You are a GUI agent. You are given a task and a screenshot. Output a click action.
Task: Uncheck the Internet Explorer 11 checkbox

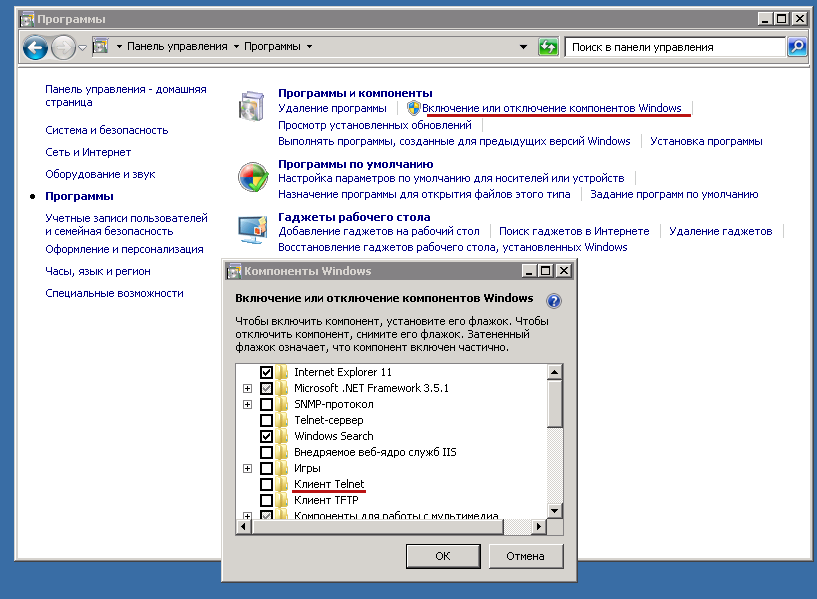(x=266, y=372)
